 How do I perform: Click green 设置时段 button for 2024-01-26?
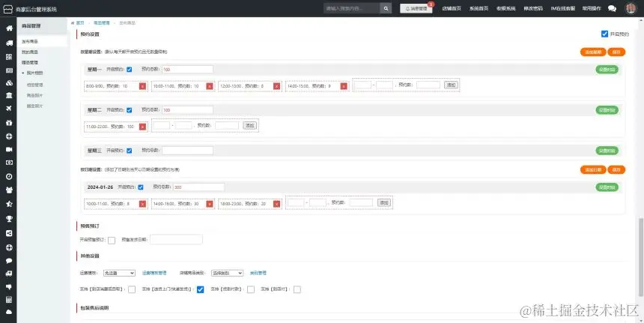click(x=607, y=187)
